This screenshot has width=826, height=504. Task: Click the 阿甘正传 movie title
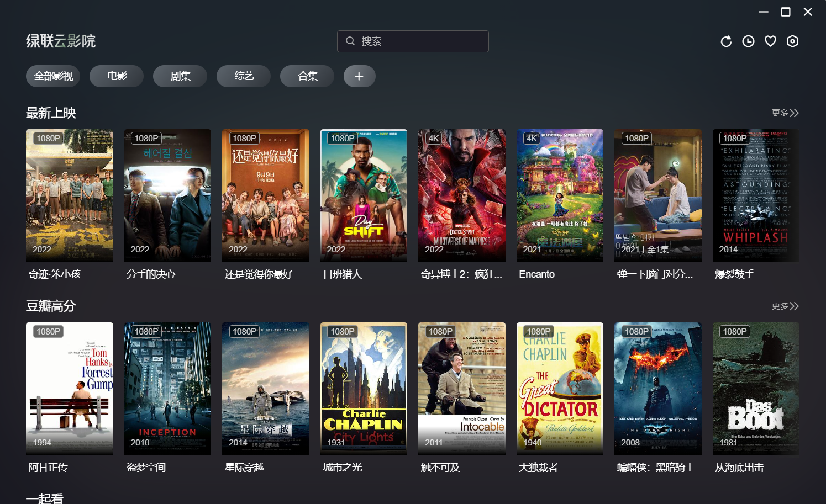point(48,468)
